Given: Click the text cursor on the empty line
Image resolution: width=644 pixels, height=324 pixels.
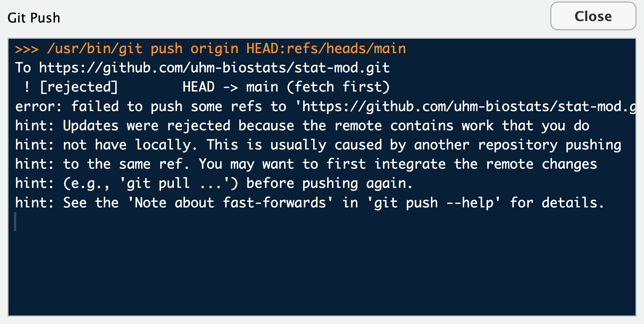Looking at the screenshot, I should click(15, 222).
